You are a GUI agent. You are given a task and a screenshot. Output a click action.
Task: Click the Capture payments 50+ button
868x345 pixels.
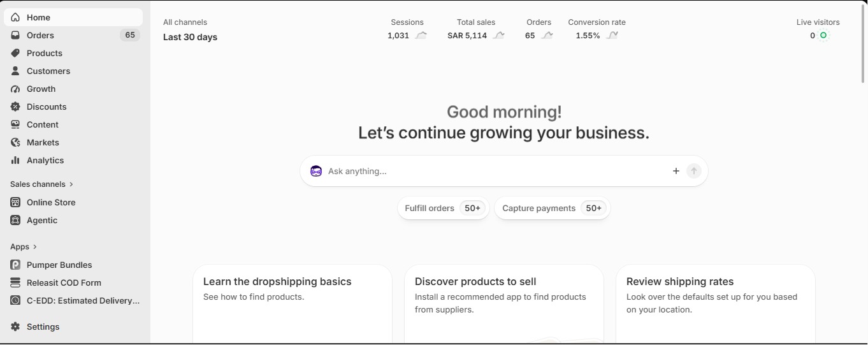553,208
